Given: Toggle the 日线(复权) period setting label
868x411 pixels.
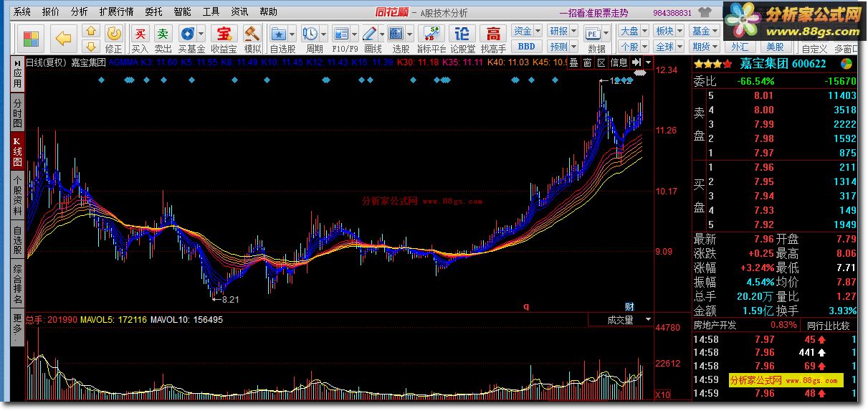Looking at the screenshot, I should click(46, 62).
